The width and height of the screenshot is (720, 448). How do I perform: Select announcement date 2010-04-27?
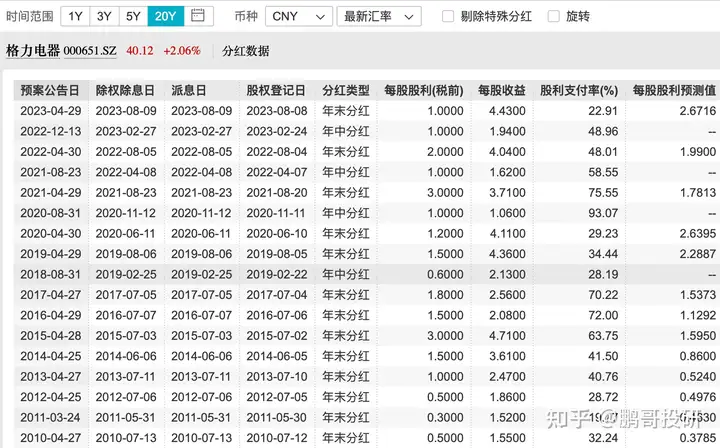pyautogui.click(x=51, y=438)
